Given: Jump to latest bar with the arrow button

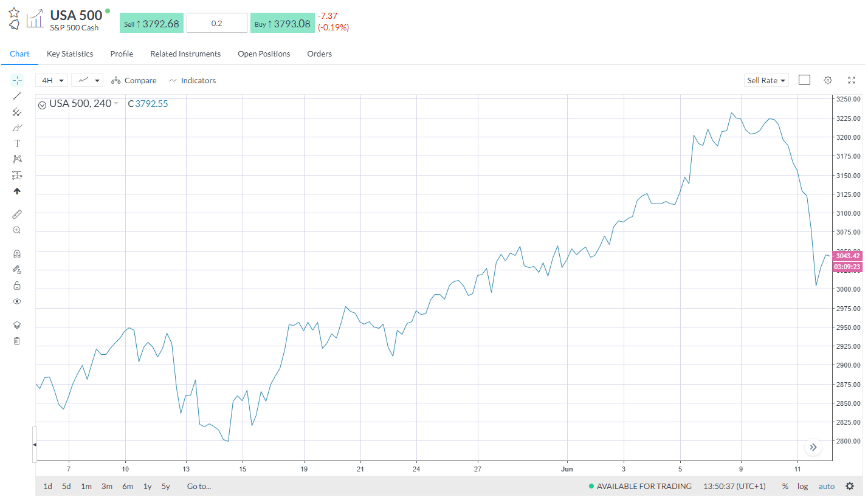Looking at the screenshot, I should click(x=813, y=447).
